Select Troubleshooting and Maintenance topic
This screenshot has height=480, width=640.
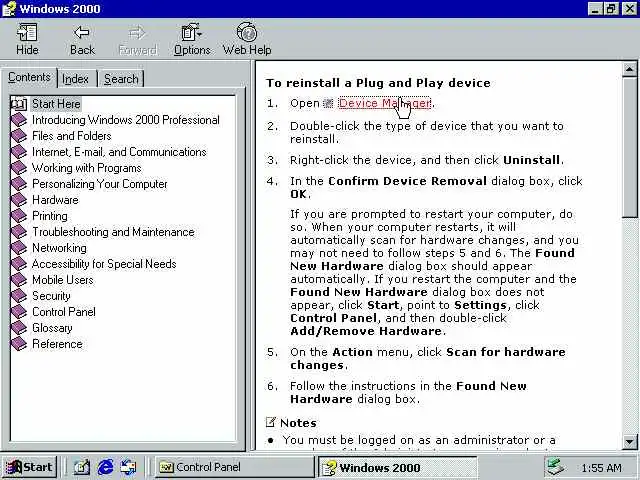[113, 232]
